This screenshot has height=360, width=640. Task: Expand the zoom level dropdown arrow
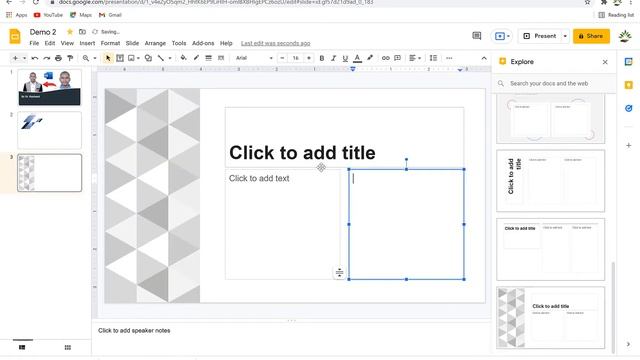pos(95,58)
